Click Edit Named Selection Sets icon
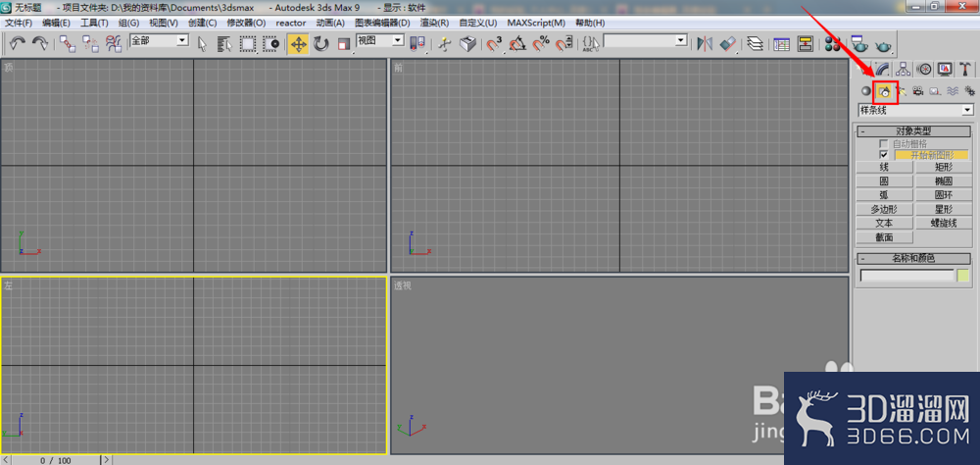This screenshot has height=465, width=980. [x=591, y=44]
